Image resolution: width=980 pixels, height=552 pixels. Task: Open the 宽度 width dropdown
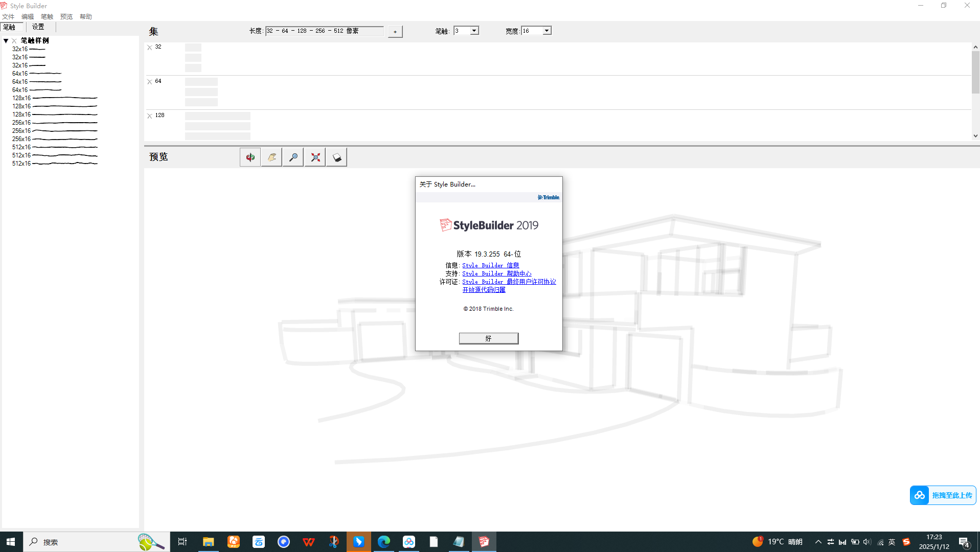pyautogui.click(x=546, y=31)
